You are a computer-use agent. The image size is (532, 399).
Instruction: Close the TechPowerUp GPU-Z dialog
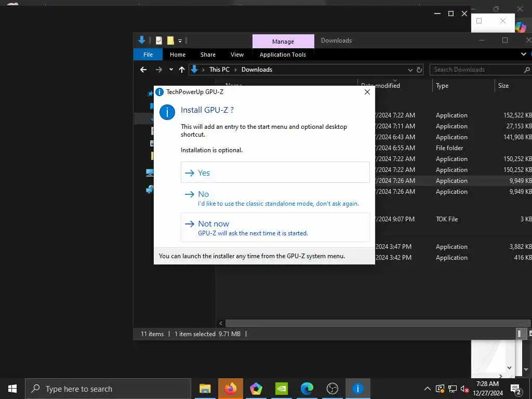tap(367, 92)
